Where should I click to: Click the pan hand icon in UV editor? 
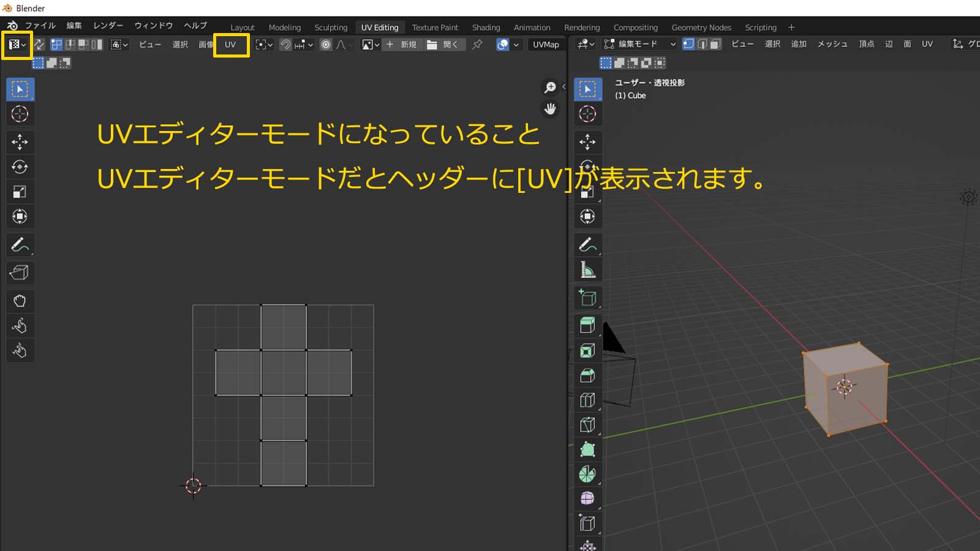click(x=550, y=109)
